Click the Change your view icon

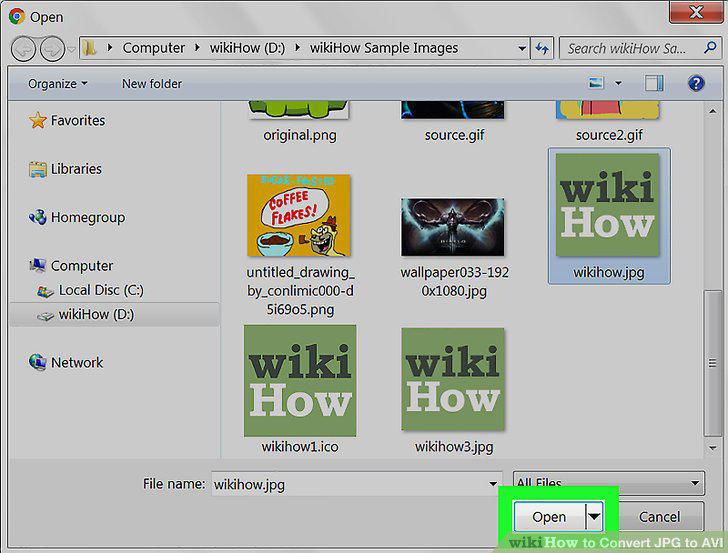596,83
